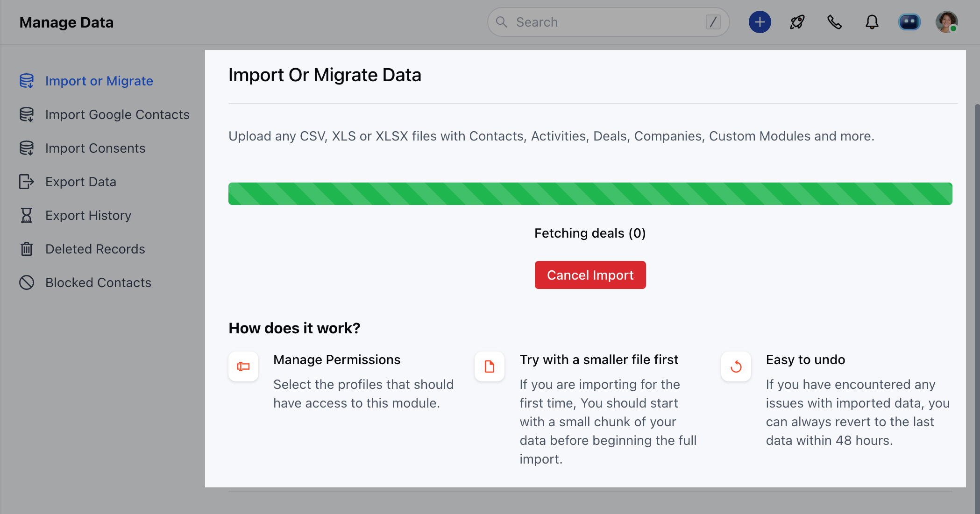Click the slash shortcut key badge
980x514 pixels.
tap(713, 22)
